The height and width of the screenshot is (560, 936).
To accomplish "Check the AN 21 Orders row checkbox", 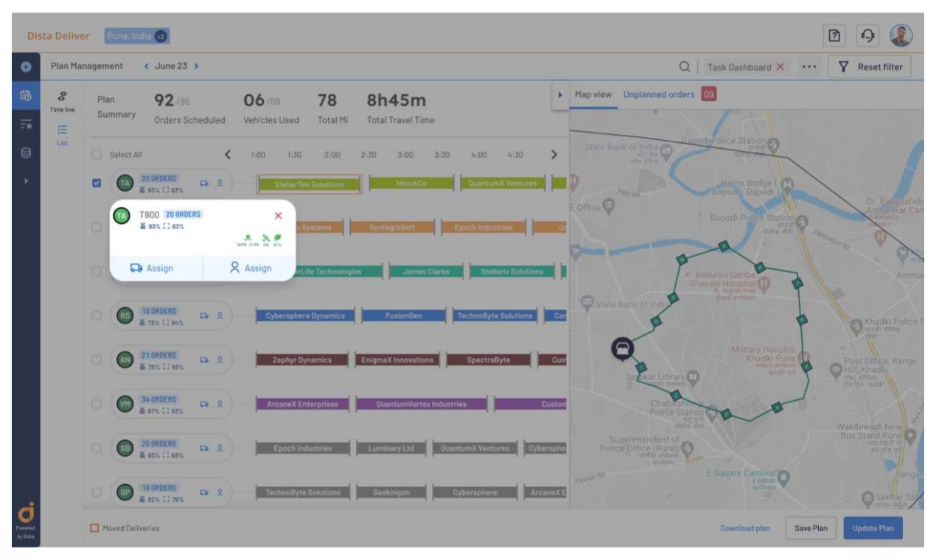I will click(97, 360).
